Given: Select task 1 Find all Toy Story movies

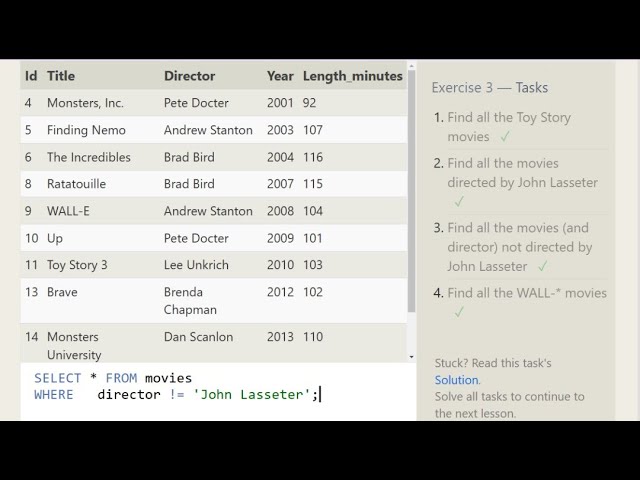Looking at the screenshot, I should (x=509, y=127).
